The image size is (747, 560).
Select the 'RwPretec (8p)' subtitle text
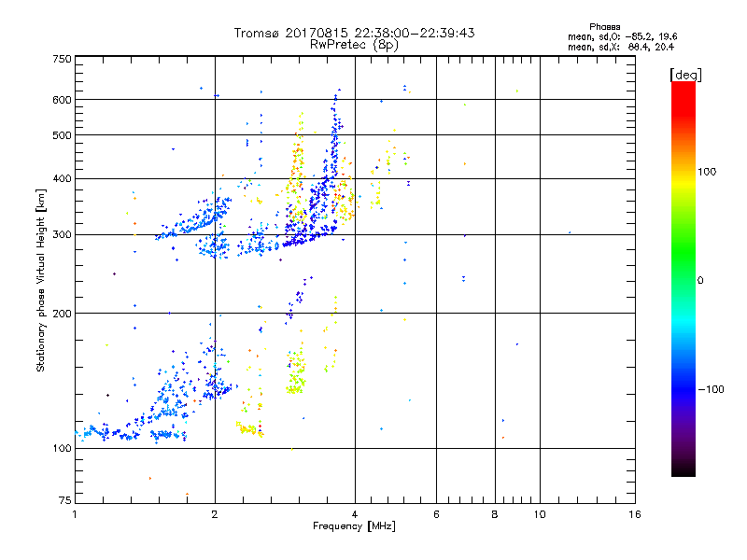point(354,45)
